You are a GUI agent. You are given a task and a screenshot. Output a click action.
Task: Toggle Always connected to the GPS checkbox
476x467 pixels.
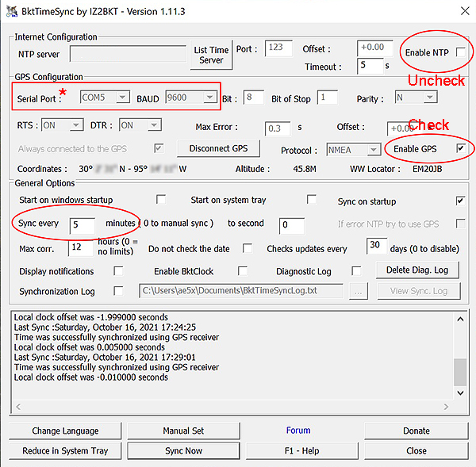coord(159,148)
